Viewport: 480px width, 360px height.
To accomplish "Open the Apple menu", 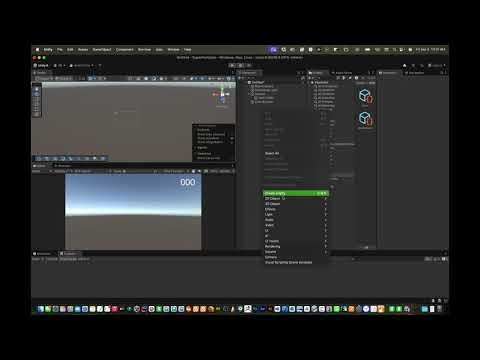I will point(37,50).
